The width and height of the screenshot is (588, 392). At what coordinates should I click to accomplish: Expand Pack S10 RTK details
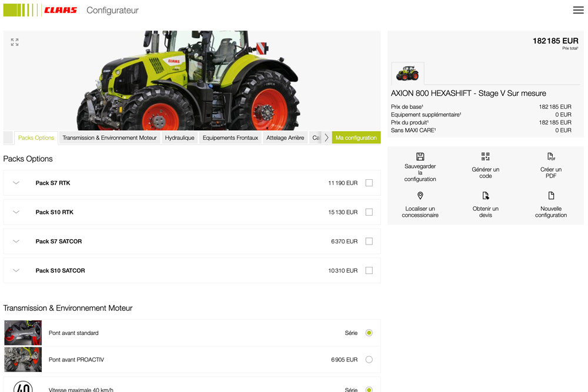[16, 212]
